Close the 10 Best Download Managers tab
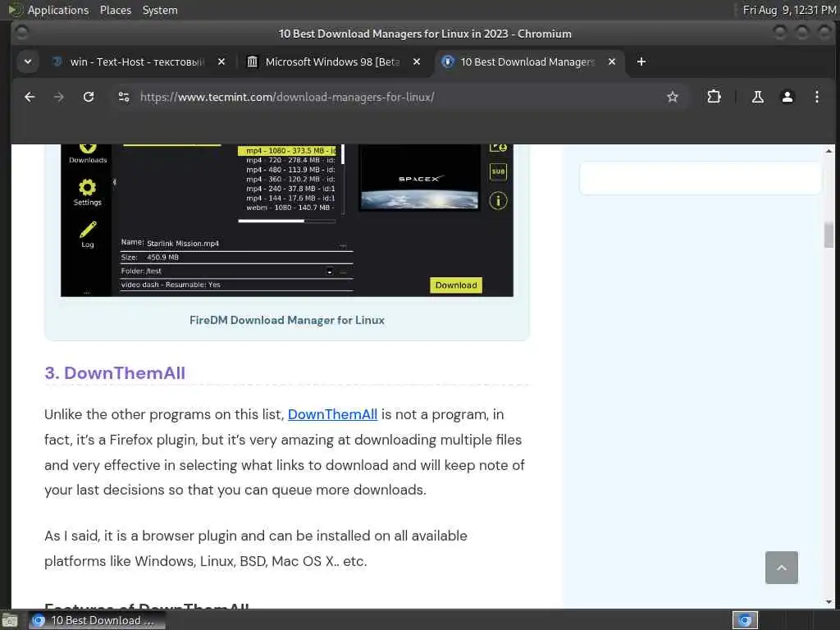The width and height of the screenshot is (840, 630). [x=612, y=62]
